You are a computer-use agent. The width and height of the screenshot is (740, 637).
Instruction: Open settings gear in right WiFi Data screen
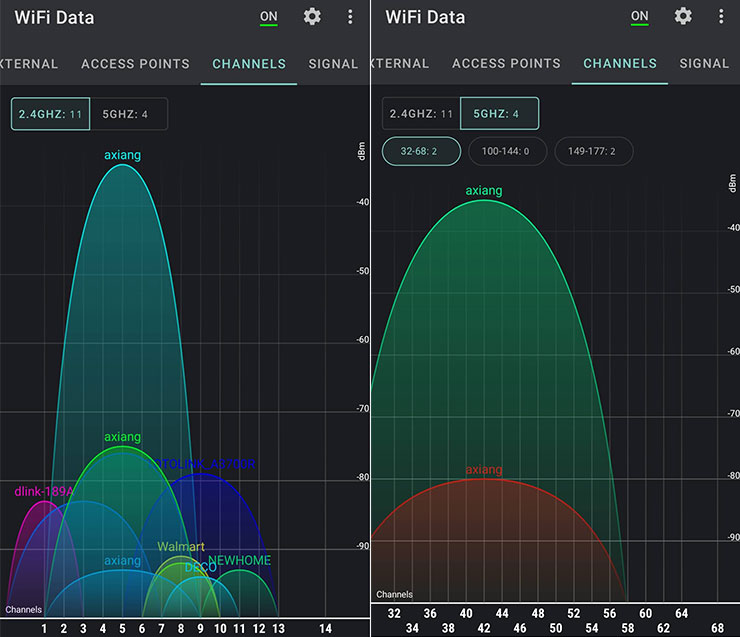pyautogui.click(x=683, y=17)
